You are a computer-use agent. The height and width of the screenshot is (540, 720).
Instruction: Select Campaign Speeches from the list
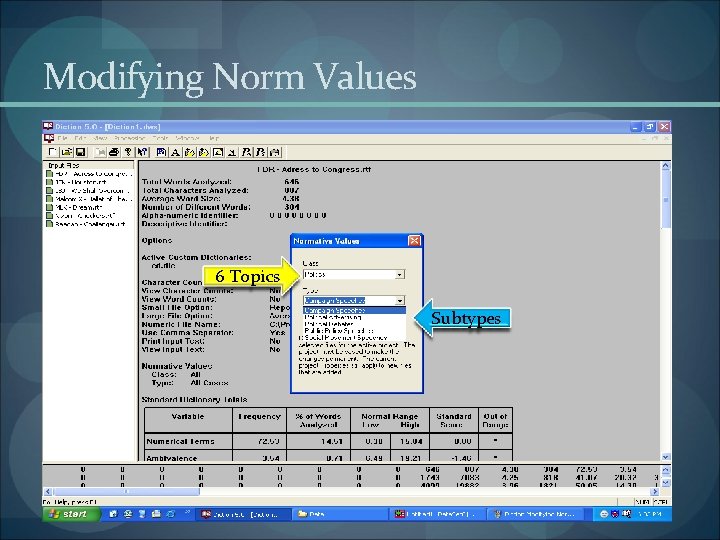point(354,310)
